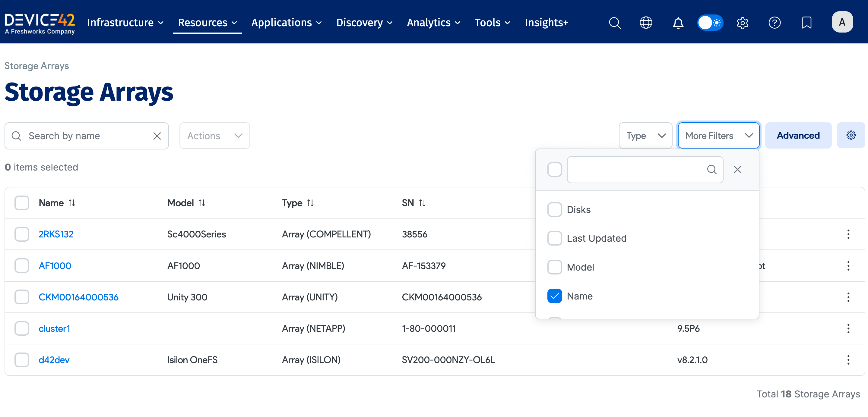Expand the Actions dropdown

coord(214,136)
